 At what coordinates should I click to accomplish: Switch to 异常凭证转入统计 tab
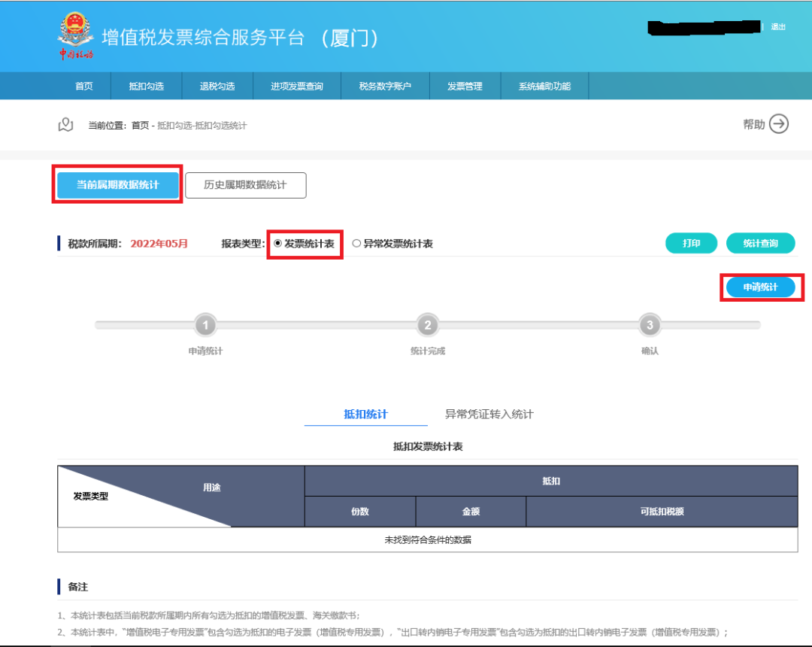(x=489, y=415)
